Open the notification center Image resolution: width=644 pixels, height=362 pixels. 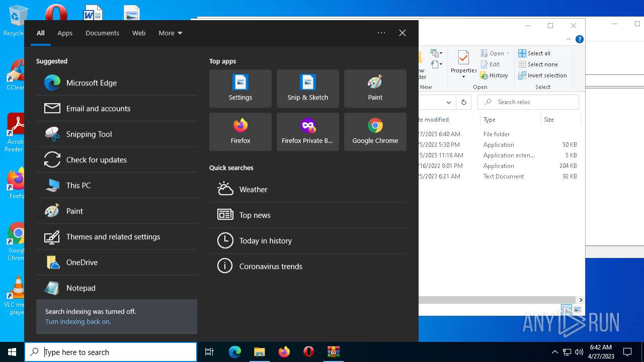[x=627, y=352]
